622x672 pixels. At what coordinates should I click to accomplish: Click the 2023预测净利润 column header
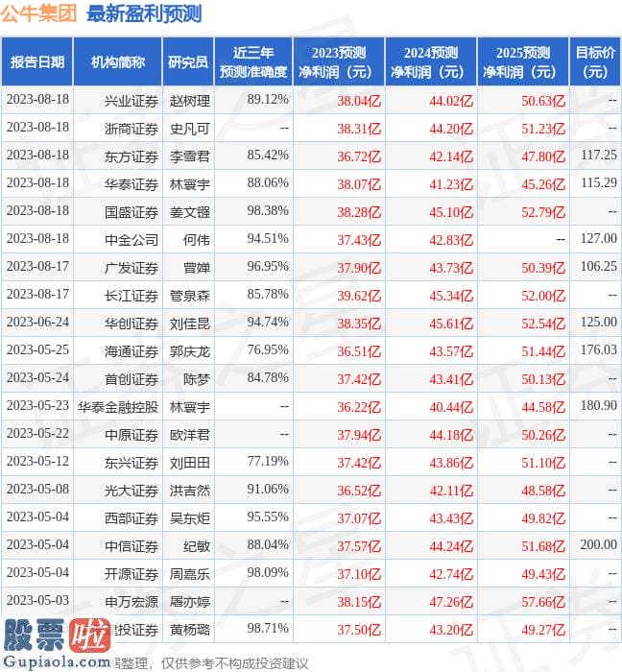(x=339, y=62)
